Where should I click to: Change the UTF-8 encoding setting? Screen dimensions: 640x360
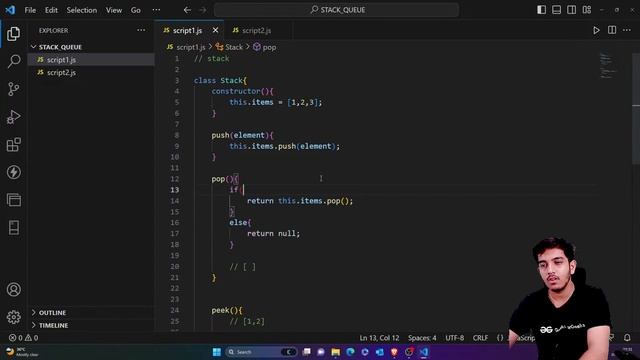coord(454,338)
